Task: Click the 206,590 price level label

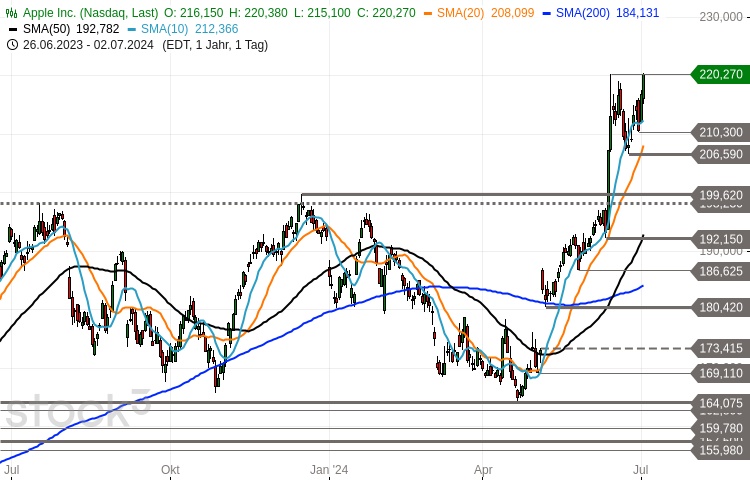Action: click(720, 154)
